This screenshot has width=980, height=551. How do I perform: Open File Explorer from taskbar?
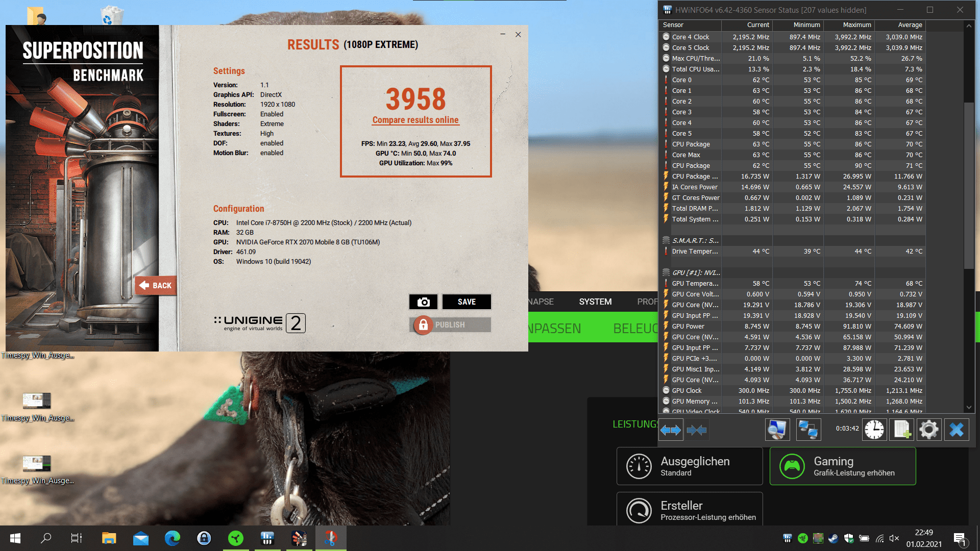[x=109, y=538]
